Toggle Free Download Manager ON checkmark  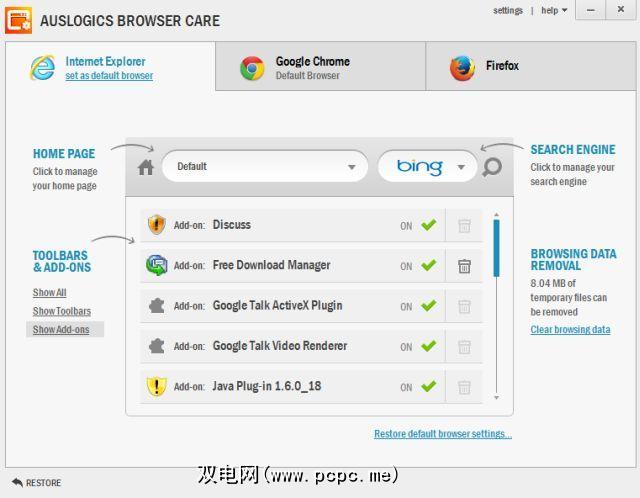(x=429, y=265)
